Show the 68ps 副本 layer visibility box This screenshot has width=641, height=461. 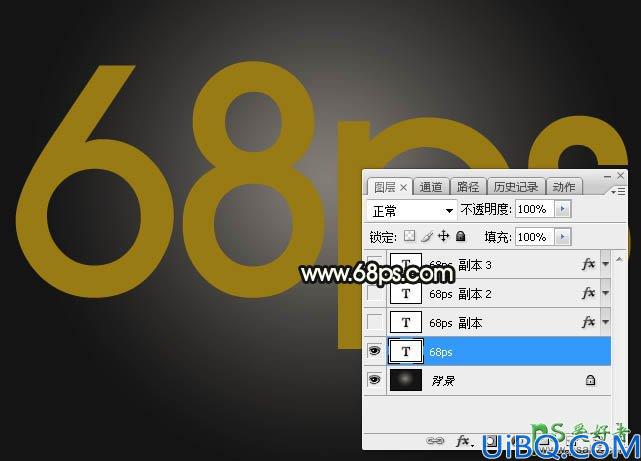(x=374, y=322)
